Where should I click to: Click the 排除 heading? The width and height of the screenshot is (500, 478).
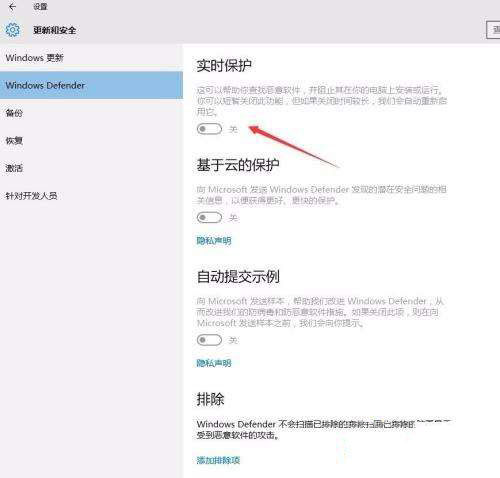click(210, 399)
